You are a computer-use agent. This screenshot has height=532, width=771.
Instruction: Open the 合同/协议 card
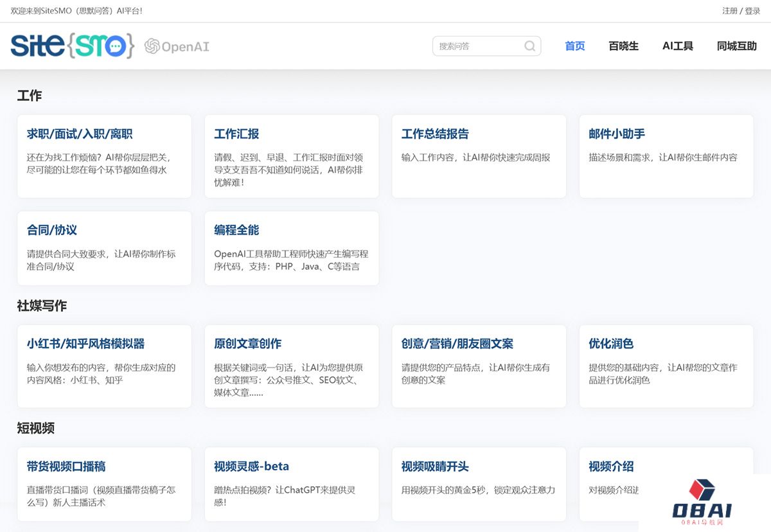pyautogui.click(x=104, y=248)
